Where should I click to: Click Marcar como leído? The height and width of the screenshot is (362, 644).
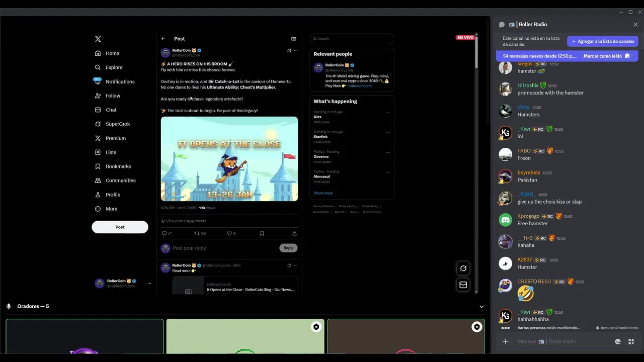tap(607, 56)
